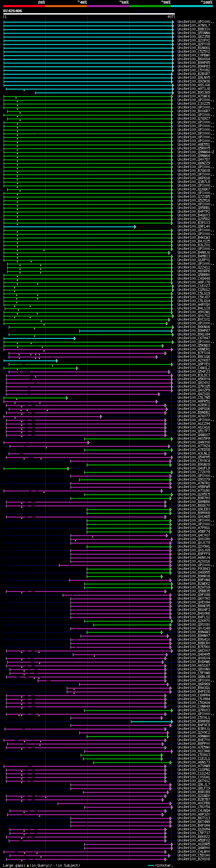Image resolution: width=216 pixels, height=868 pixels.
Task: Select the UniRef100_B9HP85 label
Action: [194, 63]
